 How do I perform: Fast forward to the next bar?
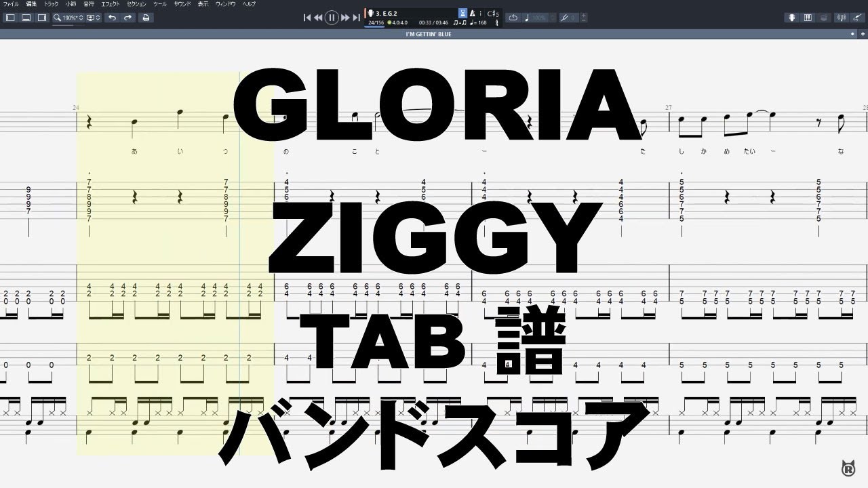coord(345,18)
